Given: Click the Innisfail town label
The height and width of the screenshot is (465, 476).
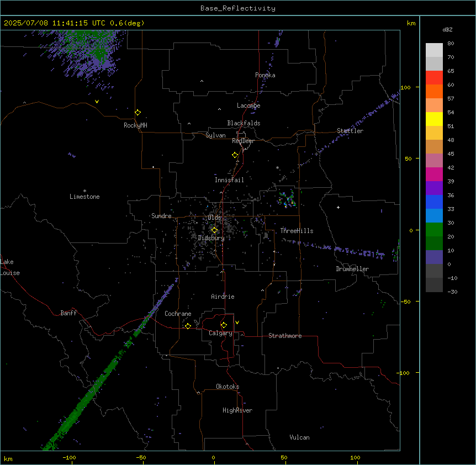Looking at the screenshot, I should (229, 180).
